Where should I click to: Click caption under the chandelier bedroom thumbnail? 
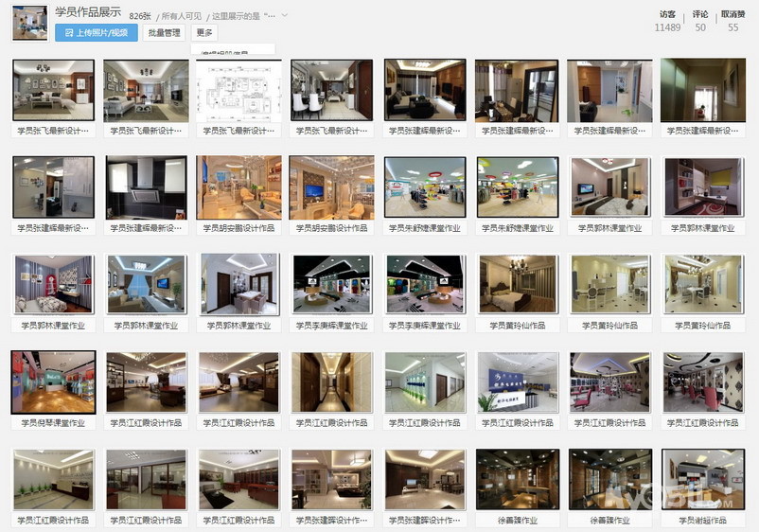(x=518, y=326)
